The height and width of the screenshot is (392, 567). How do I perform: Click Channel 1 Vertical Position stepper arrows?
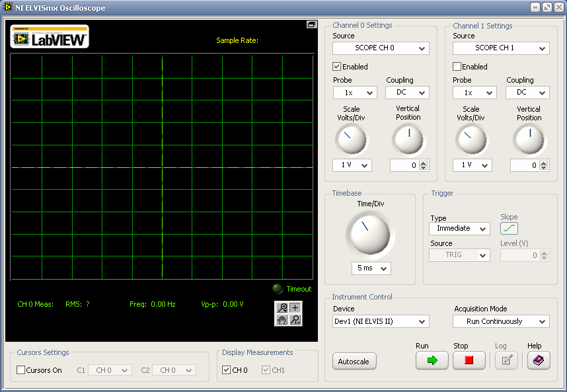click(543, 165)
